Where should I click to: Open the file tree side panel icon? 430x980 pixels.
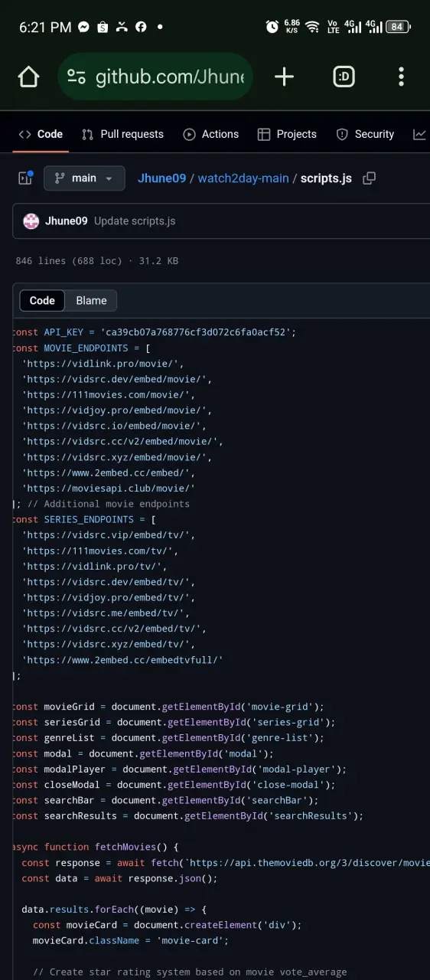pos(25,178)
